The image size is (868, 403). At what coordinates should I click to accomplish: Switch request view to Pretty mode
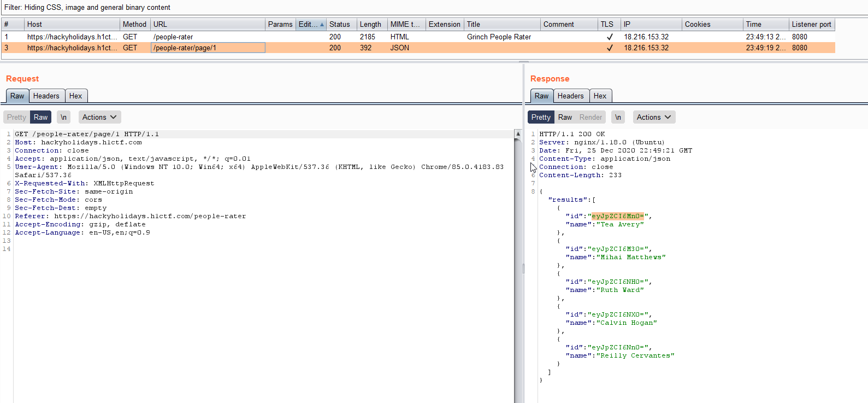point(16,117)
